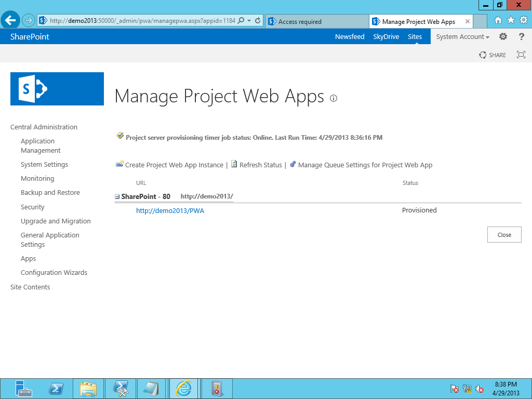Screen dimensions: 532x399
Task: Open Application Management in the sidebar
Action: (x=41, y=145)
